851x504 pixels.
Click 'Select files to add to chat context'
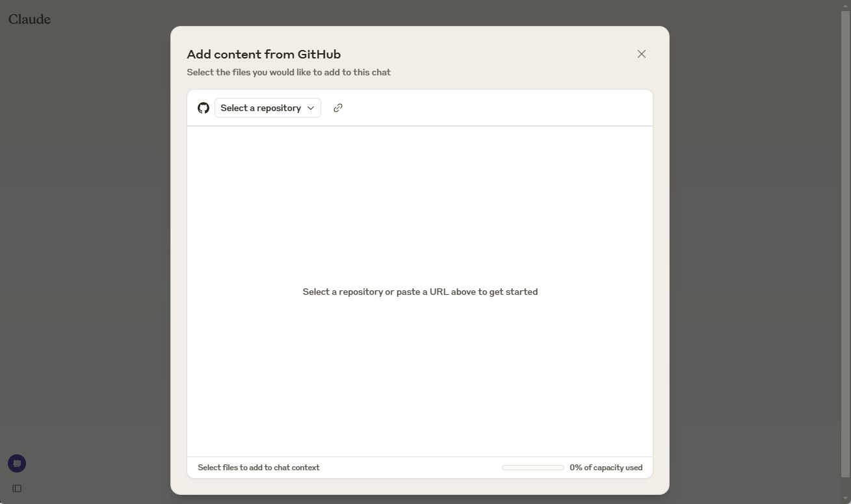point(259,468)
